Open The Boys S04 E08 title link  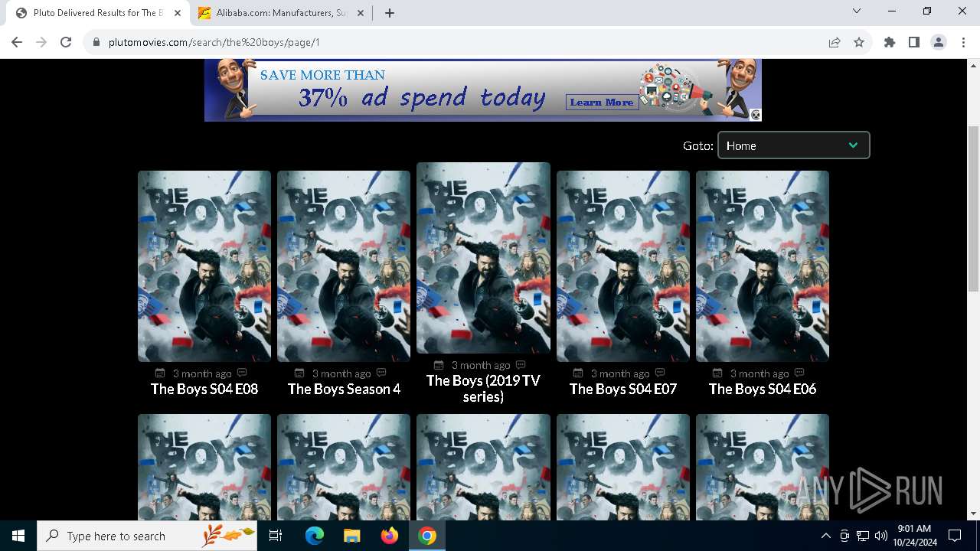click(x=204, y=389)
